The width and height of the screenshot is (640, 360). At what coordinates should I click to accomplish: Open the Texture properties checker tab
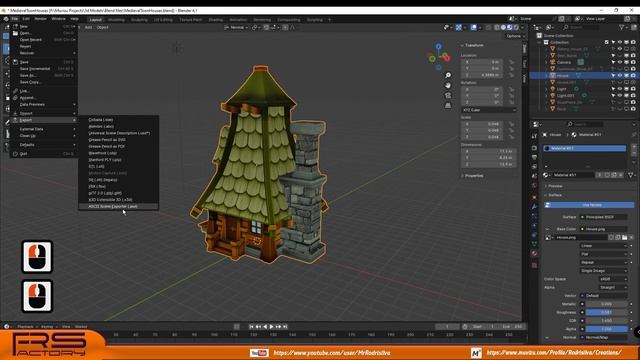(534, 265)
